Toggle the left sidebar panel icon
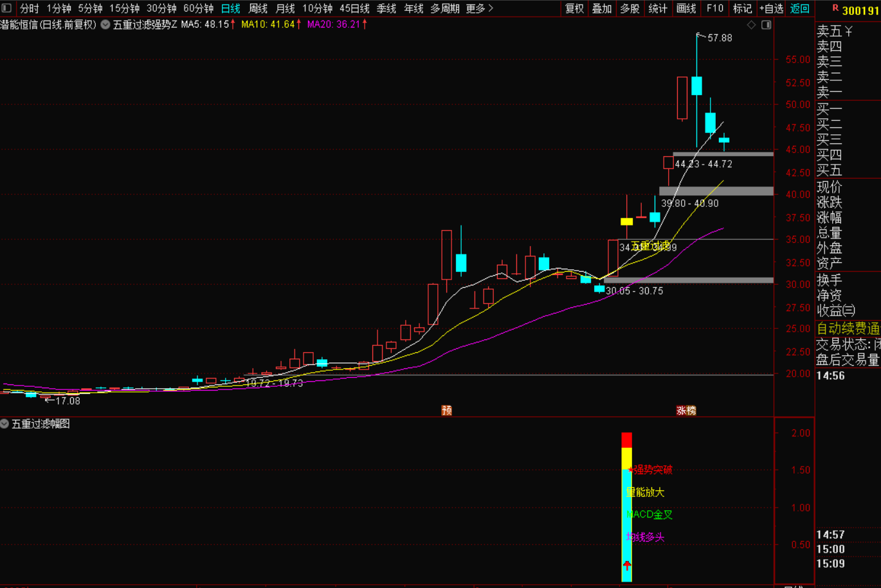The width and height of the screenshot is (881, 588). coord(7,8)
